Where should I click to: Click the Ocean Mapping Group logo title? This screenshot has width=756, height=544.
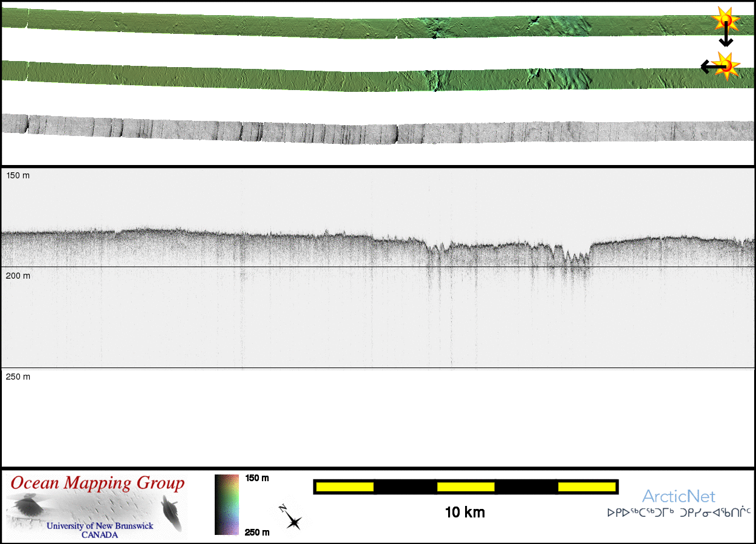pos(97,484)
